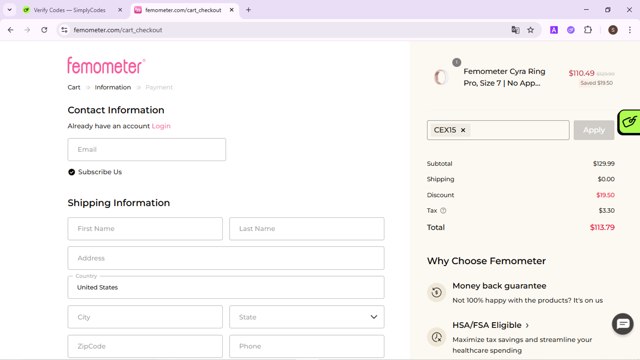Click the browser back arrow
The image size is (640, 360).
click(x=11, y=30)
